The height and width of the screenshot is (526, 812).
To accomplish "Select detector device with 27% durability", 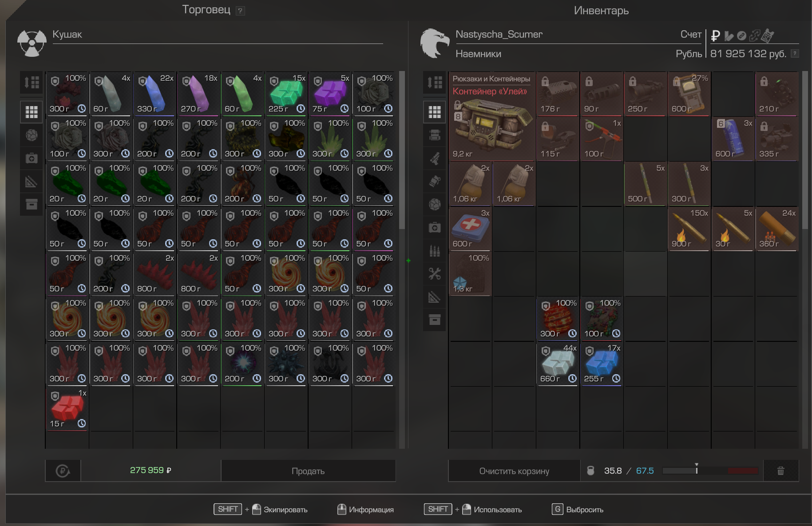I will pos(689,94).
